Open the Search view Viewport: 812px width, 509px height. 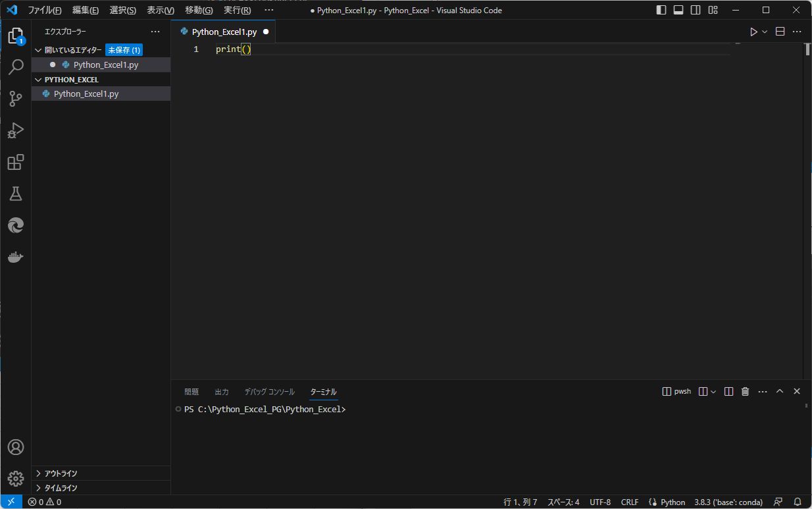click(x=16, y=67)
